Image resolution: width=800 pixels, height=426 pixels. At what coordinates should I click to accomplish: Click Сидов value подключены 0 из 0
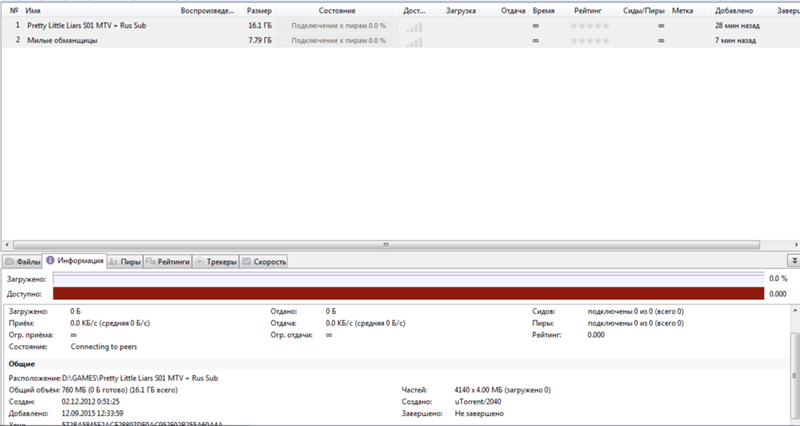click(636, 311)
